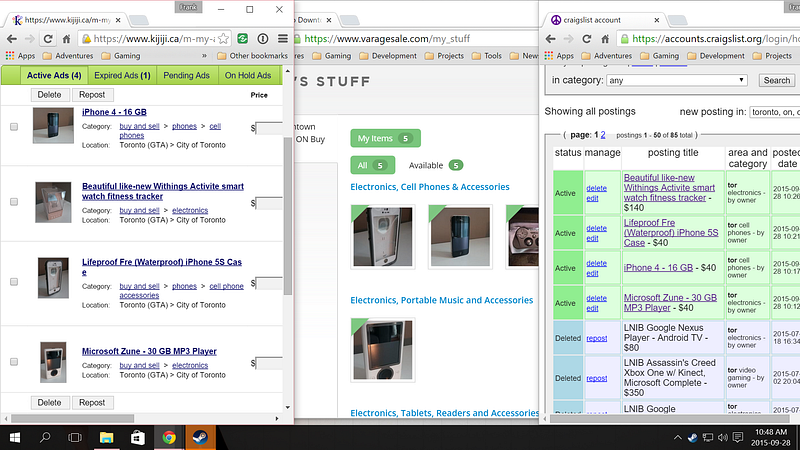The height and width of the screenshot is (450, 800).
Task: Go to page 2 of craigslist postings
Action: coord(603,135)
